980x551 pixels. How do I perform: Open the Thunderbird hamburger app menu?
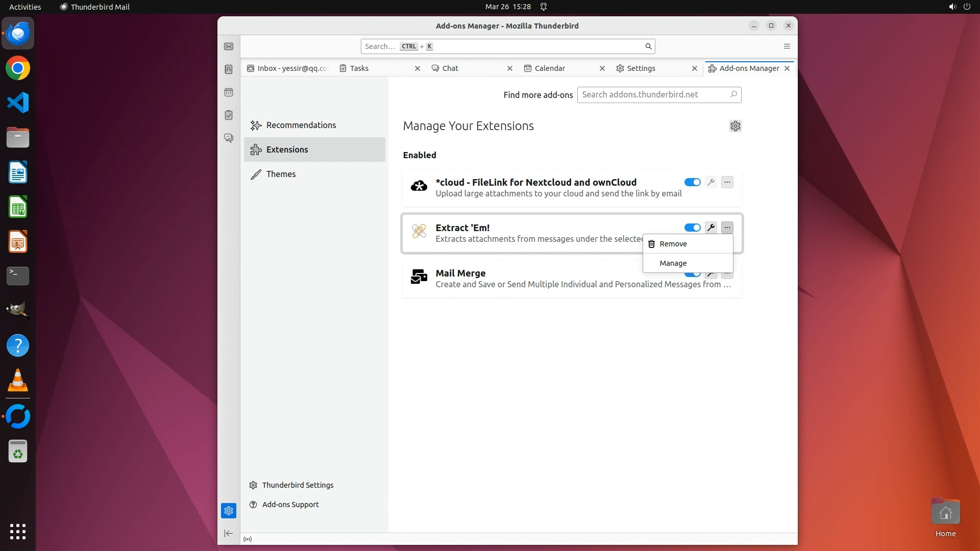point(787,46)
